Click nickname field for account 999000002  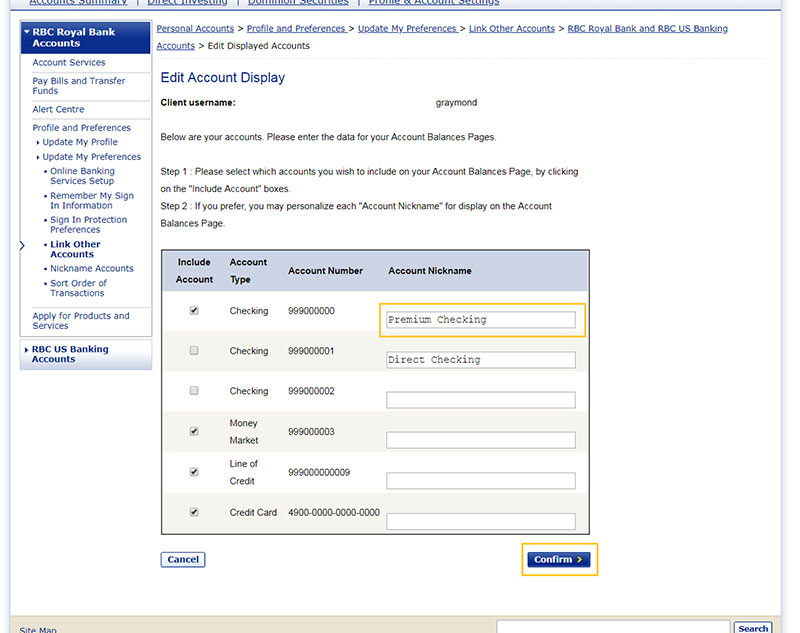tap(481, 400)
